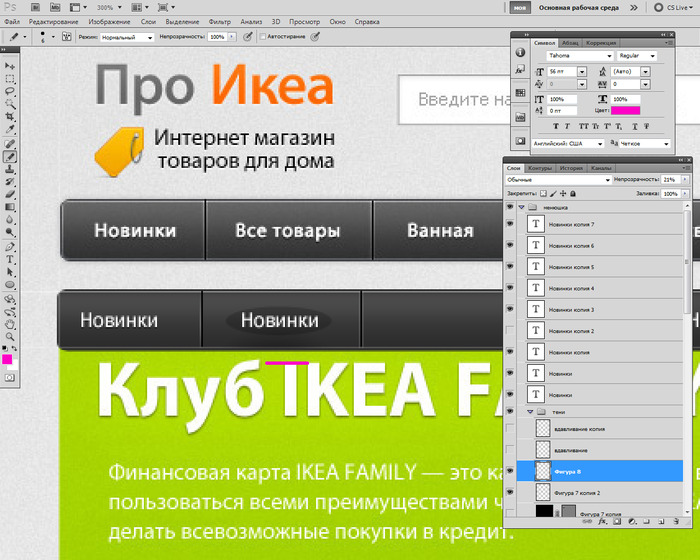The height and width of the screenshot is (560, 700).
Task: Enable the Автостирание checkbox
Action: coord(262,37)
